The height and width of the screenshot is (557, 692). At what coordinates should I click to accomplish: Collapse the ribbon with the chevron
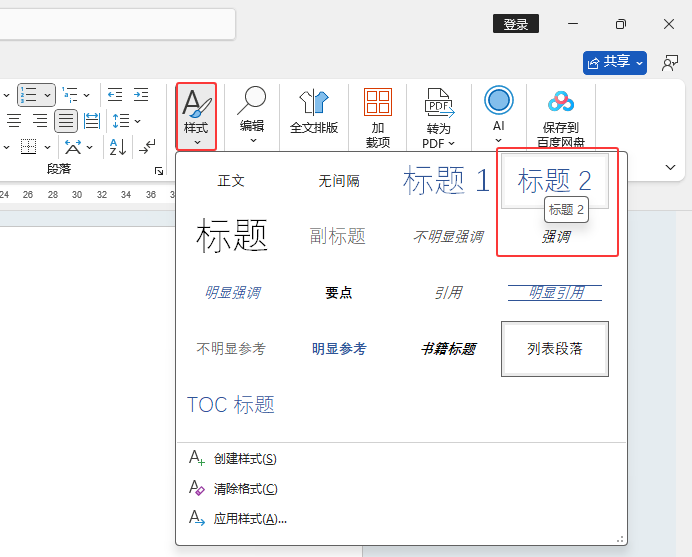click(x=670, y=167)
